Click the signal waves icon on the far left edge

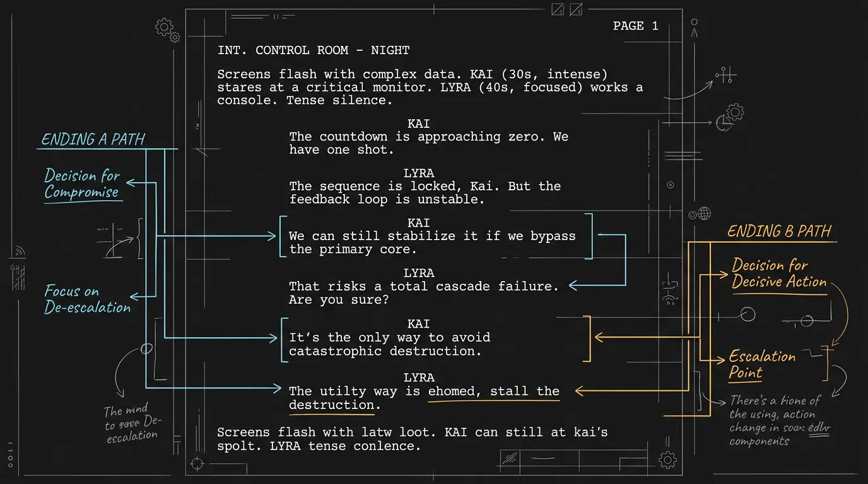pos(20,250)
